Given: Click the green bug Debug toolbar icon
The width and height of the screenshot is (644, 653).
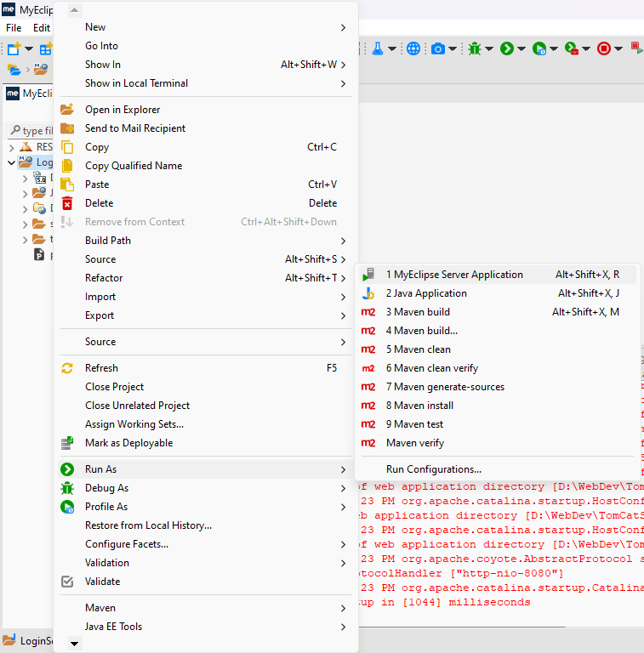Looking at the screenshot, I should point(475,48).
